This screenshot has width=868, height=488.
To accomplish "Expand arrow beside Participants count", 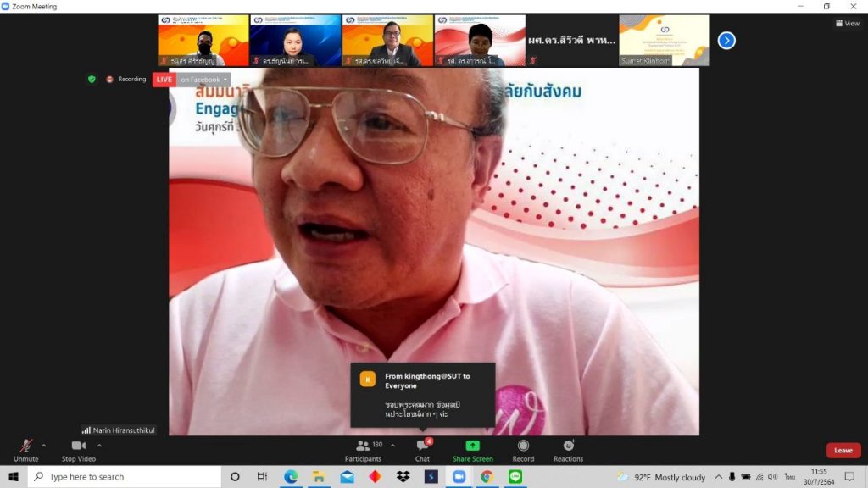I will point(392,446).
